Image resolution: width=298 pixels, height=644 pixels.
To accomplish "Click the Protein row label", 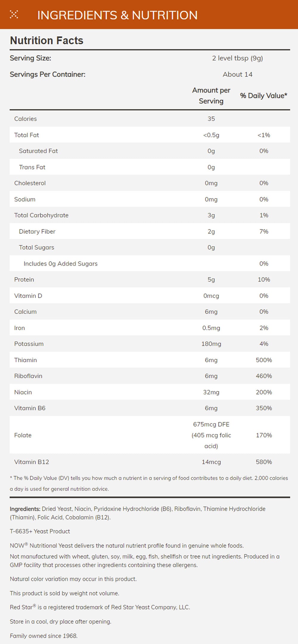I will (24, 280).
